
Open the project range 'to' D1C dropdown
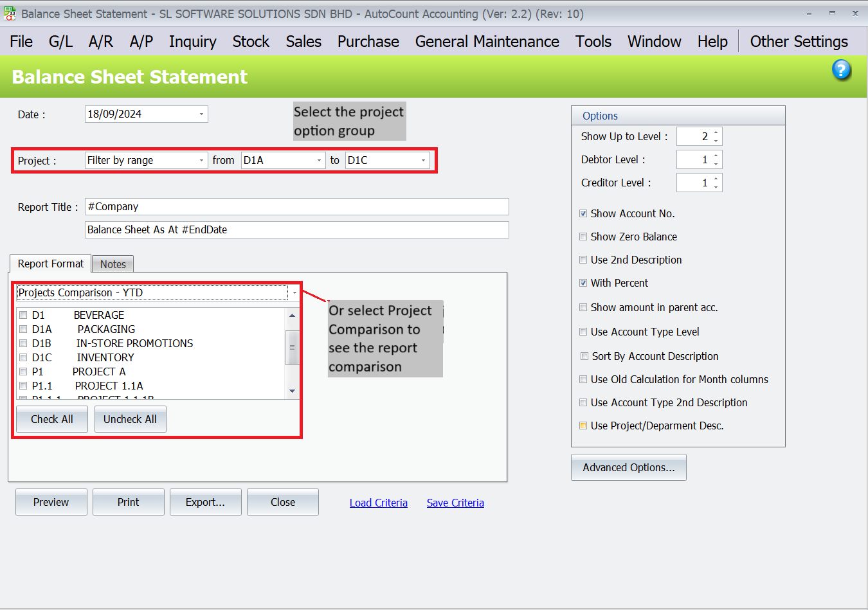click(423, 161)
